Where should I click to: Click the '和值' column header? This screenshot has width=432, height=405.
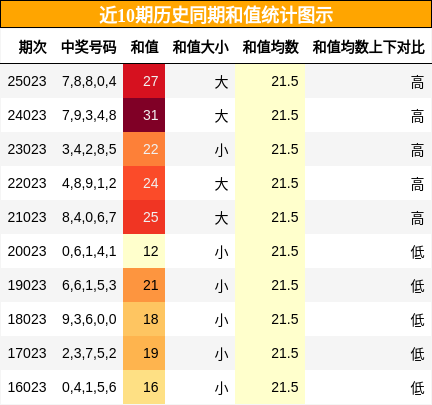point(144,47)
